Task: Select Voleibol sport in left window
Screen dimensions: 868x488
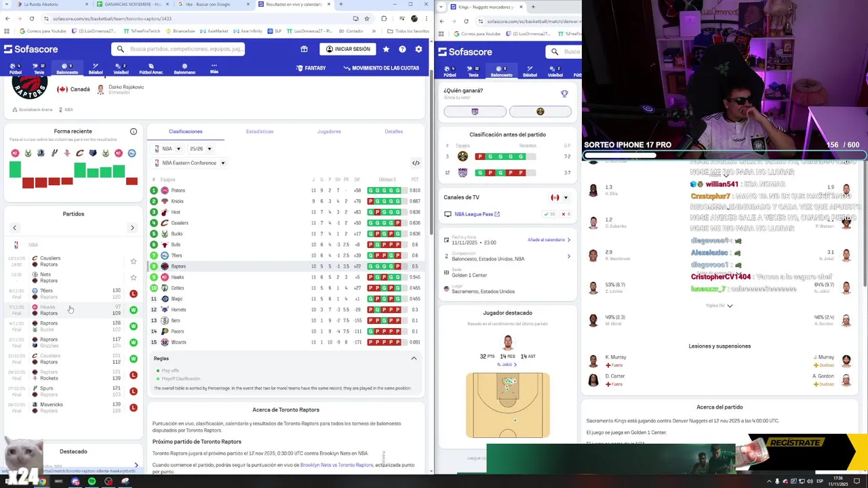Action: pyautogui.click(x=121, y=69)
